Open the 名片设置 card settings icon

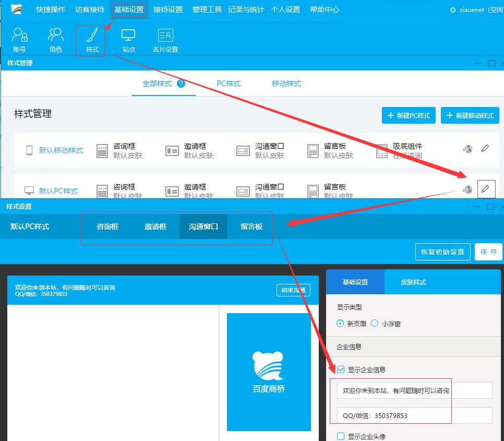[x=165, y=40]
